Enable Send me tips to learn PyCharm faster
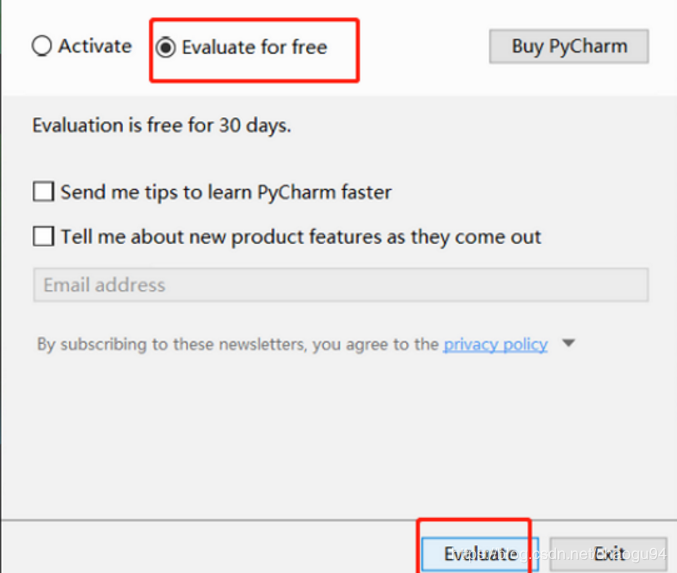Screen dimensions: 677x573 [212, 192]
